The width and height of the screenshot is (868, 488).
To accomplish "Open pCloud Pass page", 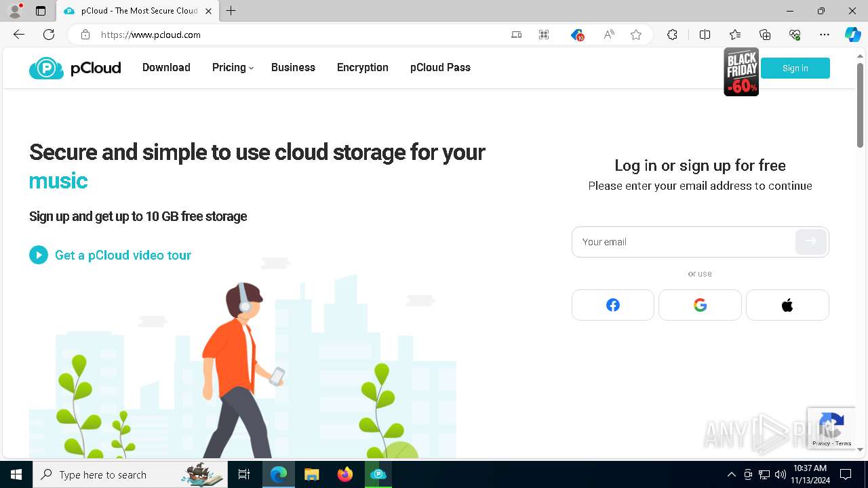I will (440, 68).
